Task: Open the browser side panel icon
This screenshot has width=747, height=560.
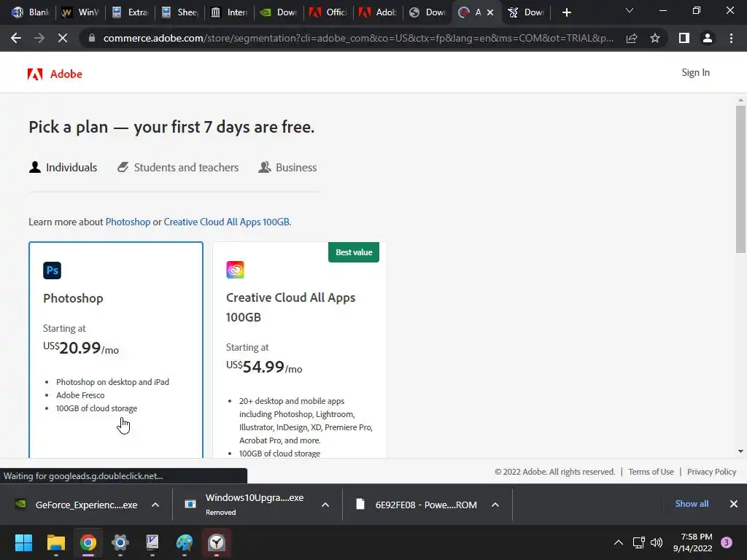Action: tap(684, 38)
